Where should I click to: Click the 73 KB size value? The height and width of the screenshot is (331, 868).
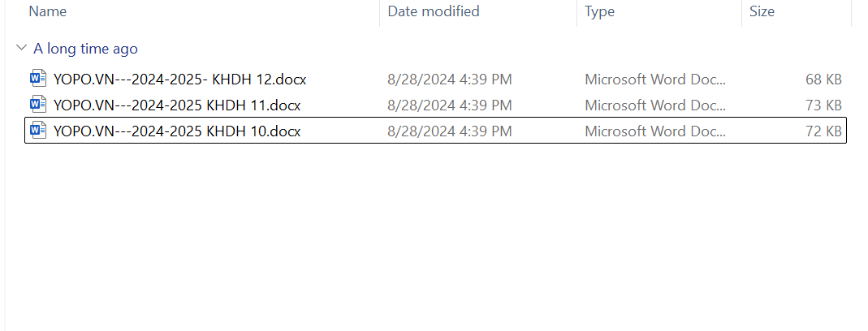[x=823, y=105]
